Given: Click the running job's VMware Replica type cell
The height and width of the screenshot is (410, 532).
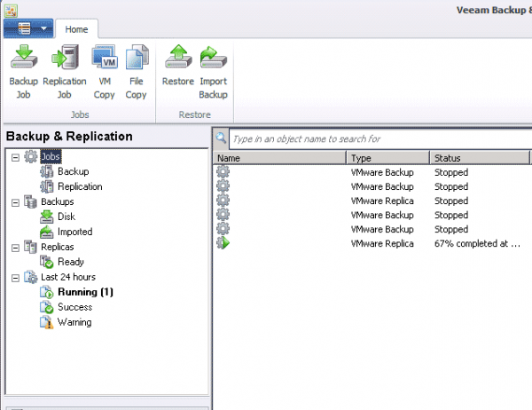Looking at the screenshot, I should pyautogui.click(x=382, y=243).
